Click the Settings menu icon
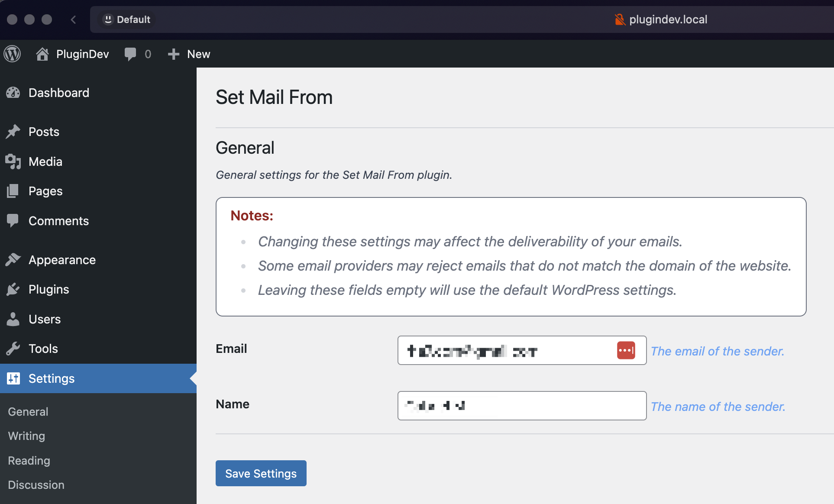Viewport: 834px width, 504px height. (13, 378)
